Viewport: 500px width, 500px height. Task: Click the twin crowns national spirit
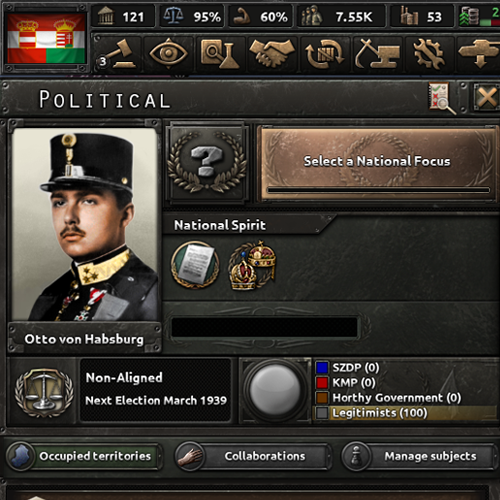pyautogui.click(x=253, y=265)
